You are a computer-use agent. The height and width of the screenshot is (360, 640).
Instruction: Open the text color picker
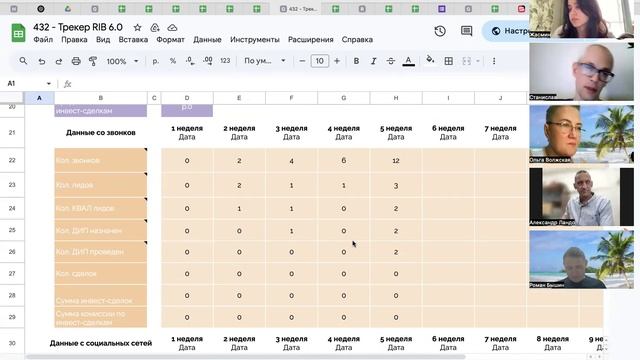[408, 61]
